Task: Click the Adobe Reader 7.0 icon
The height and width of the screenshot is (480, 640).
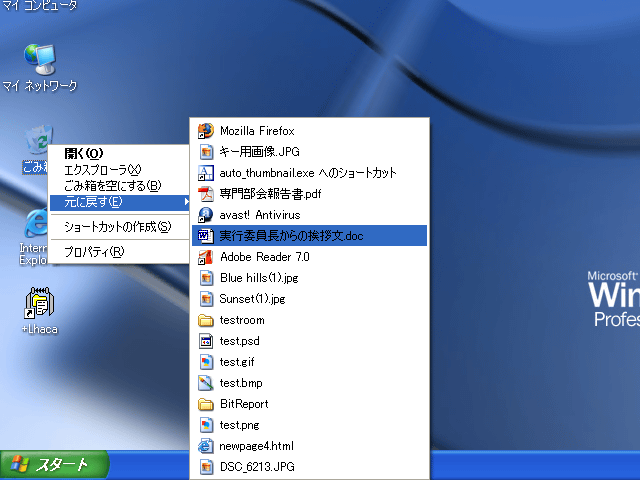Action: [x=206, y=257]
